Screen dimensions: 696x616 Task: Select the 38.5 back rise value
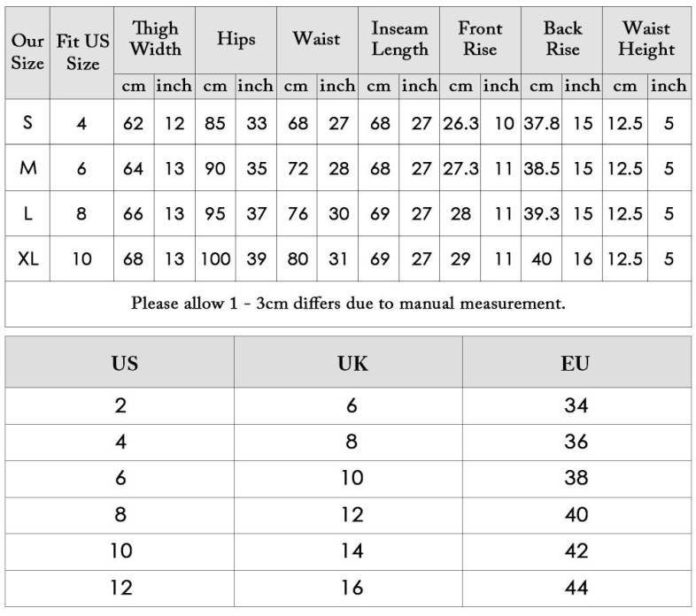(x=541, y=168)
